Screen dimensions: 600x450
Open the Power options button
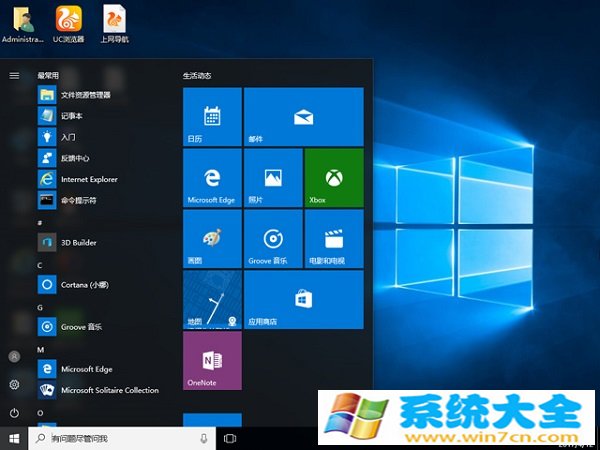coord(14,413)
